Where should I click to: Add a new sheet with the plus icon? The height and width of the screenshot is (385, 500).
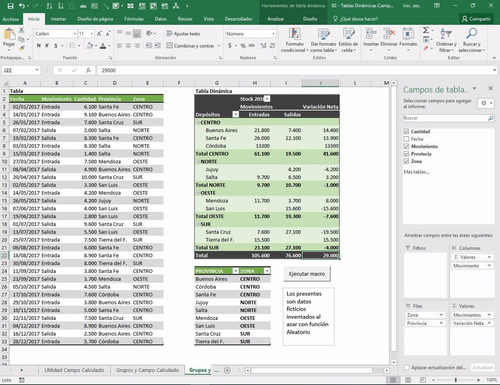click(227, 370)
